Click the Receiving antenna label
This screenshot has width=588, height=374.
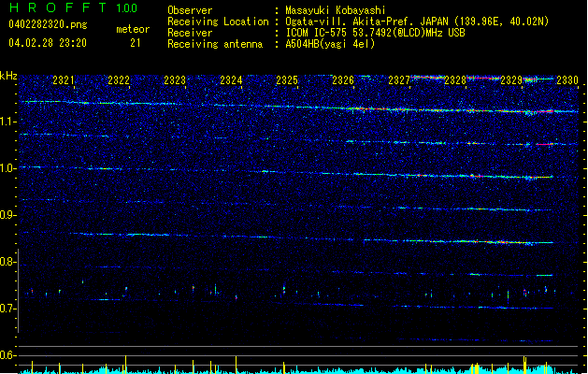pyautogui.click(x=215, y=44)
